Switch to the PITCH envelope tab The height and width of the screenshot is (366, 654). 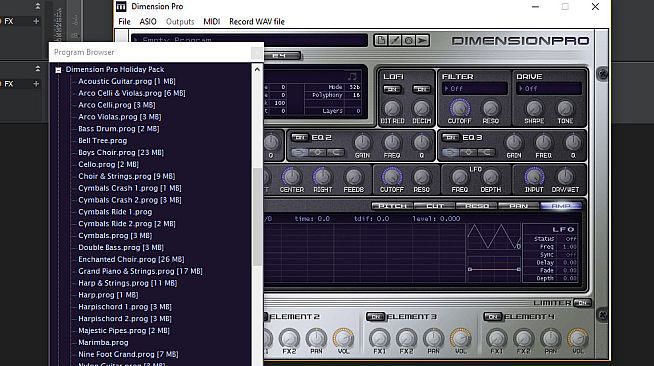pos(392,206)
